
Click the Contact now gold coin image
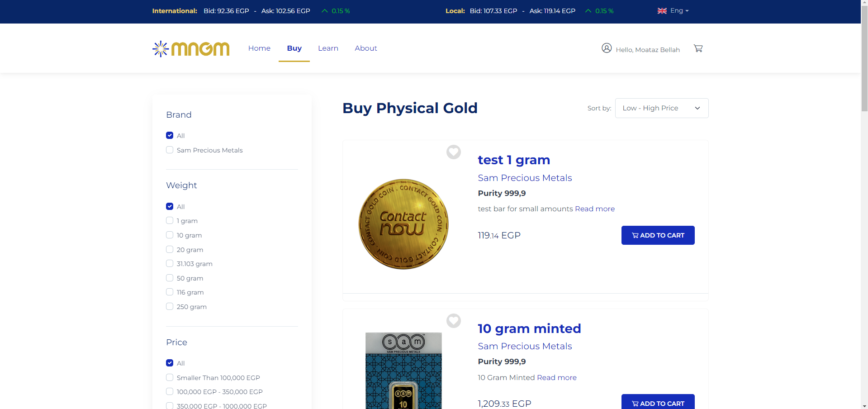(403, 224)
